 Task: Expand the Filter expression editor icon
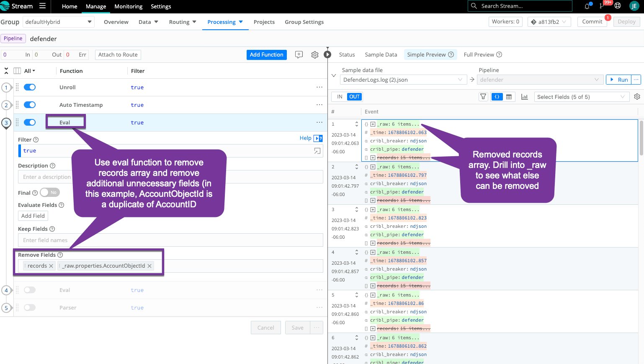click(x=317, y=151)
